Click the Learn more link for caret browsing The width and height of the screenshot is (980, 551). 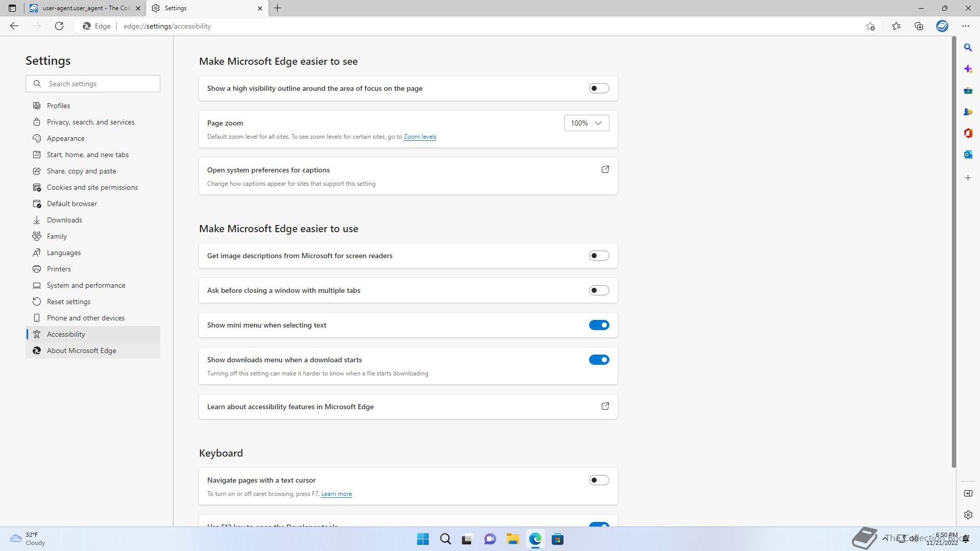(336, 494)
